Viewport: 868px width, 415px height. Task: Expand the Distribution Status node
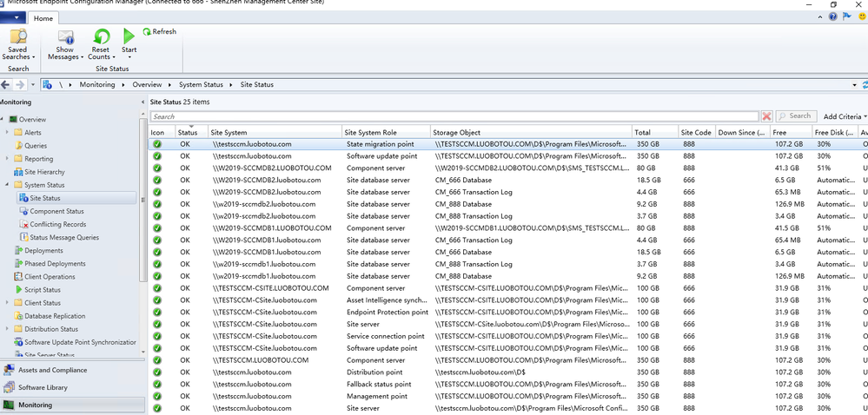tap(7, 329)
